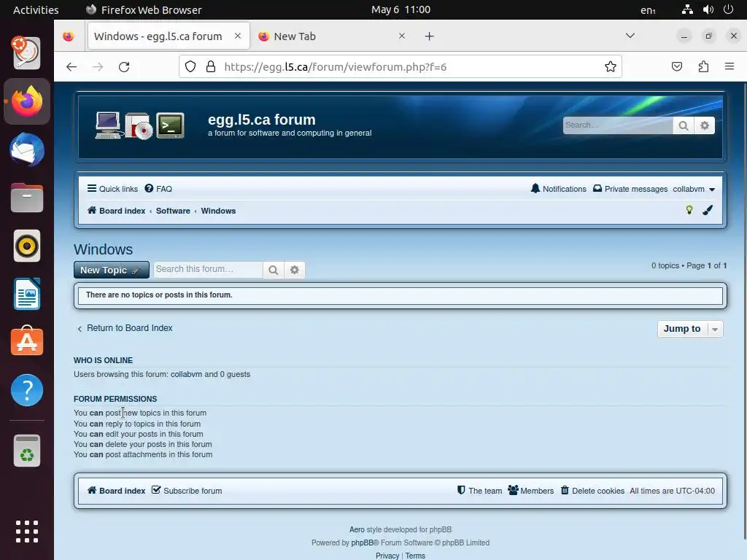Open Save to Pocket icon
This screenshot has width=747, height=560.
click(676, 66)
